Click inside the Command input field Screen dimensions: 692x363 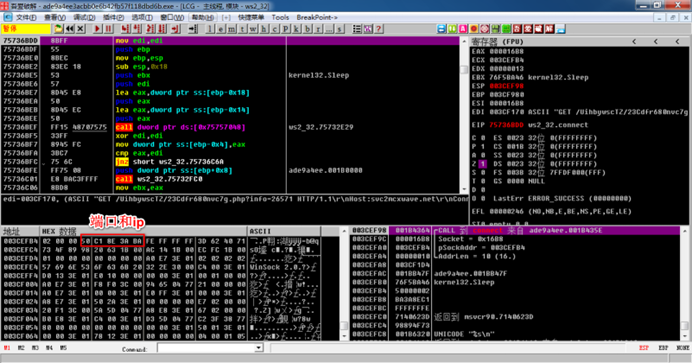coord(206,348)
